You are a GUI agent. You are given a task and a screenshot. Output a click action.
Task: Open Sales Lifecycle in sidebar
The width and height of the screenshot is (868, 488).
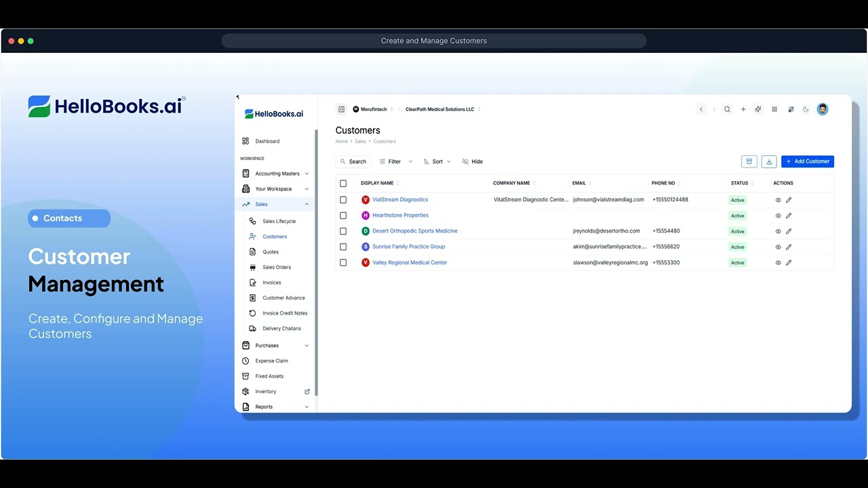(x=279, y=222)
